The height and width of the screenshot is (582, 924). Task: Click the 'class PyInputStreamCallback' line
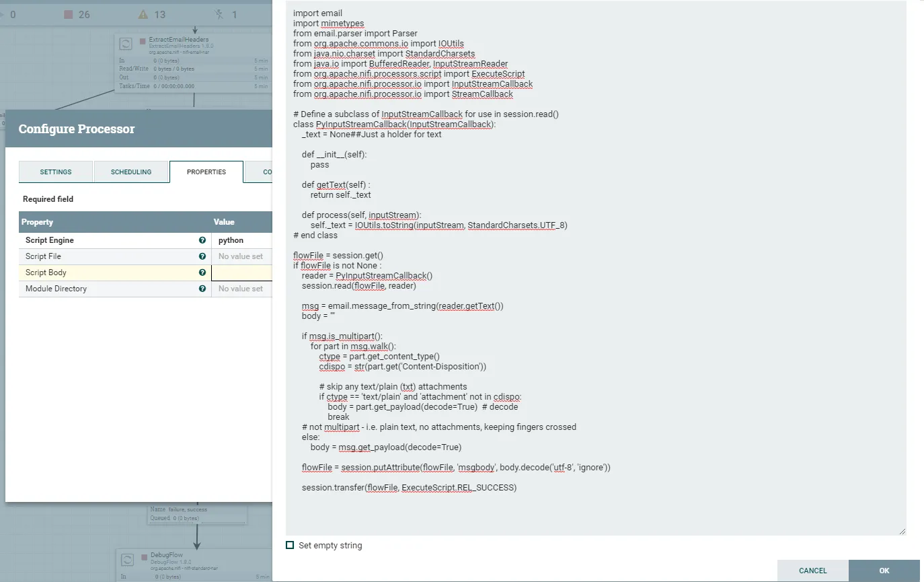[394, 124]
